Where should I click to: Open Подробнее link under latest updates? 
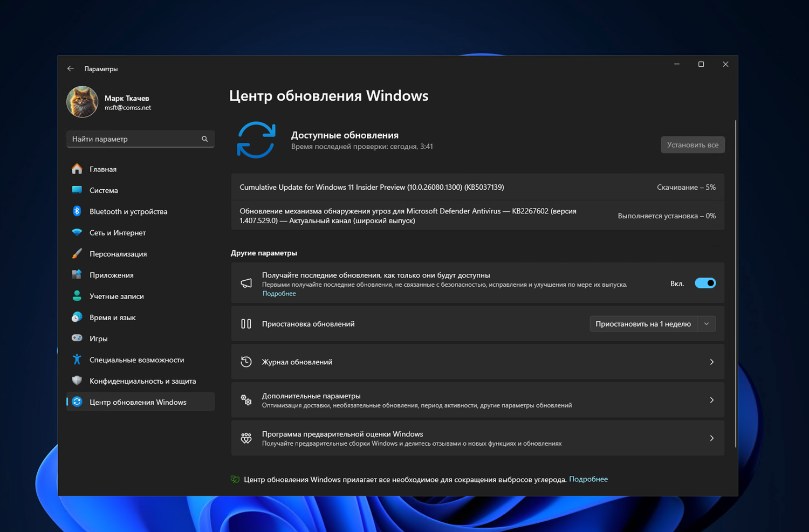point(279,293)
